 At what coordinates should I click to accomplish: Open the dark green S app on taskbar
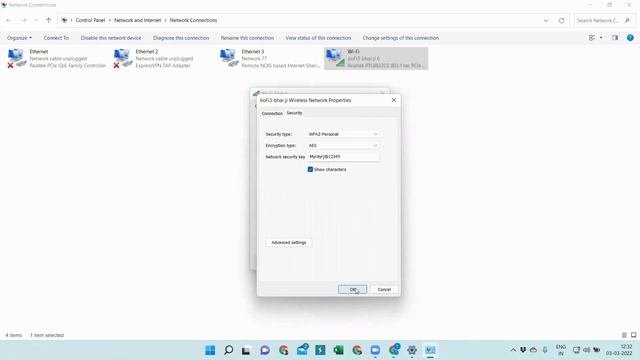click(320, 350)
